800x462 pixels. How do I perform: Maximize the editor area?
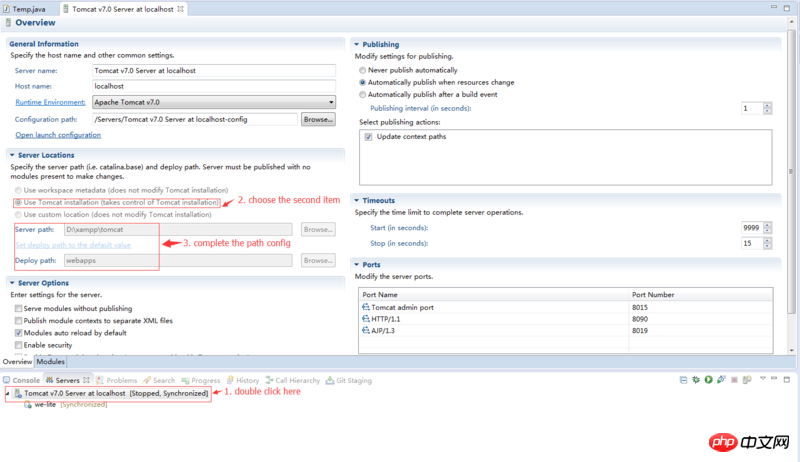pyautogui.click(x=787, y=8)
